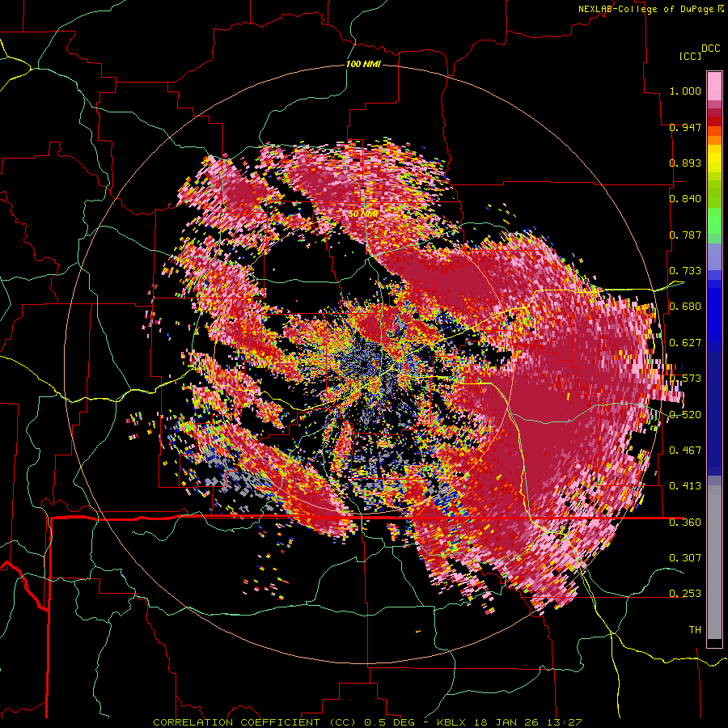
Task: Select the 0.947 scale label
Action: click(x=685, y=127)
